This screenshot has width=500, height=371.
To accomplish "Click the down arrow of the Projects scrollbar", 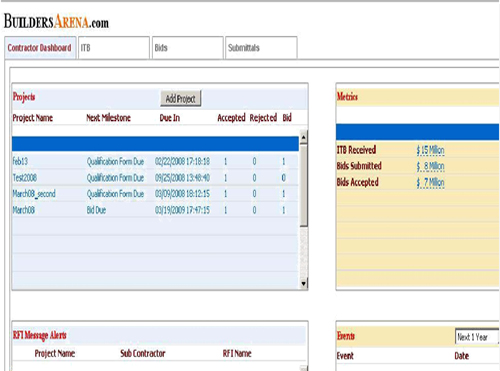I will pyautogui.click(x=303, y=283).
